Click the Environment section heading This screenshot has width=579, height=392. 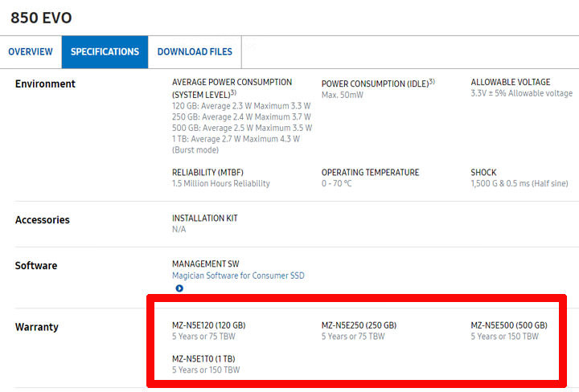(45, 84)
